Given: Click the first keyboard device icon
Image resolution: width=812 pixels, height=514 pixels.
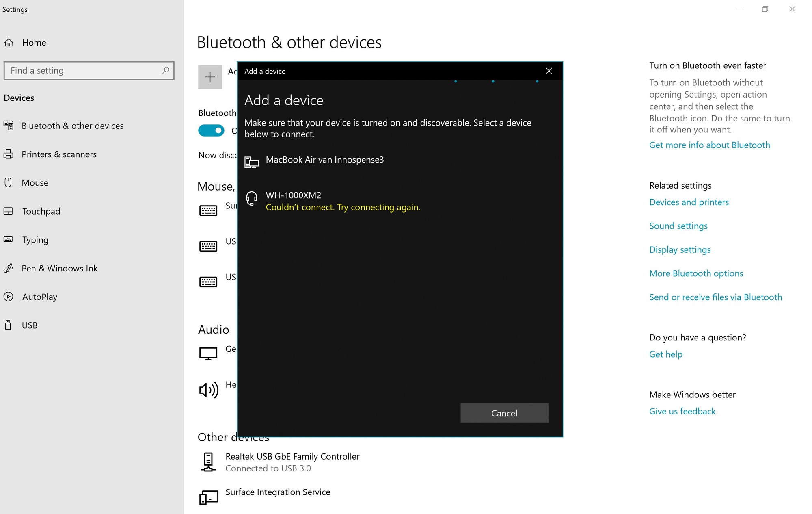Looking at the screenshot, I should [x=208, y=210].
